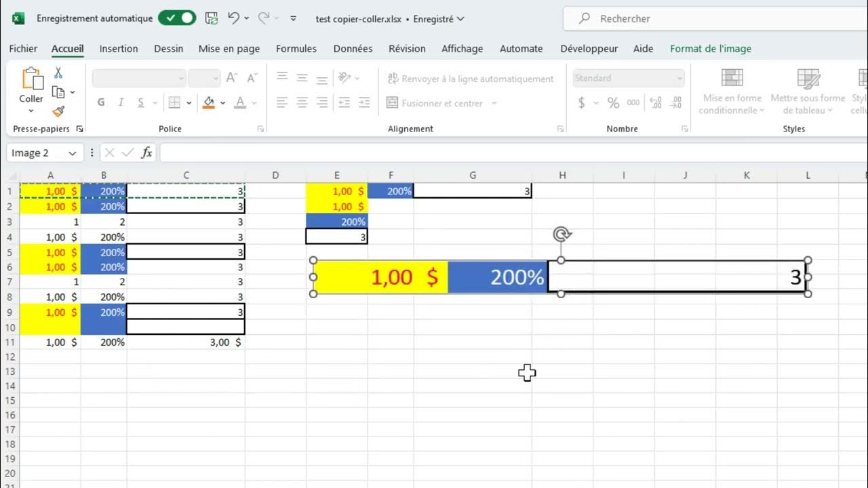Click the Align Top icon
The image size is (868, 488).
point(282,78)
